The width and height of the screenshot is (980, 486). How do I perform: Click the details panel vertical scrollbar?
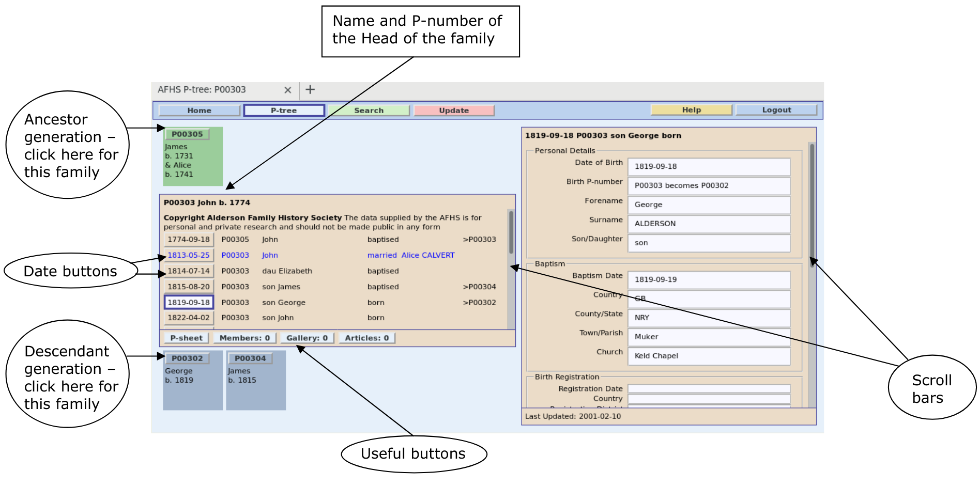(x=812, y=207)
